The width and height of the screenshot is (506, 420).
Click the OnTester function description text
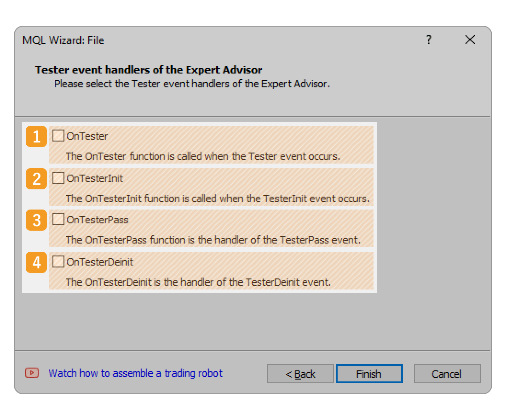(x=203, y=156)
